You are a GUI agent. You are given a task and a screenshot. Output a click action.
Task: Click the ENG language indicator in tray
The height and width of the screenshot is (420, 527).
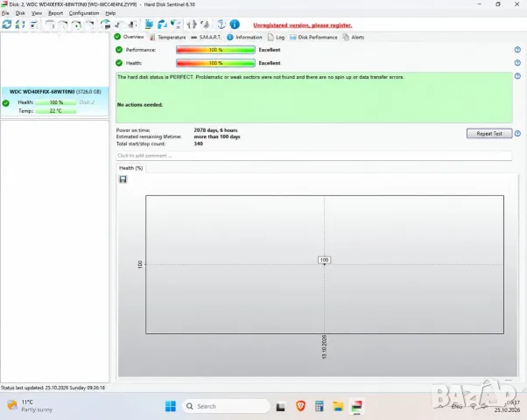coord(456,406)
